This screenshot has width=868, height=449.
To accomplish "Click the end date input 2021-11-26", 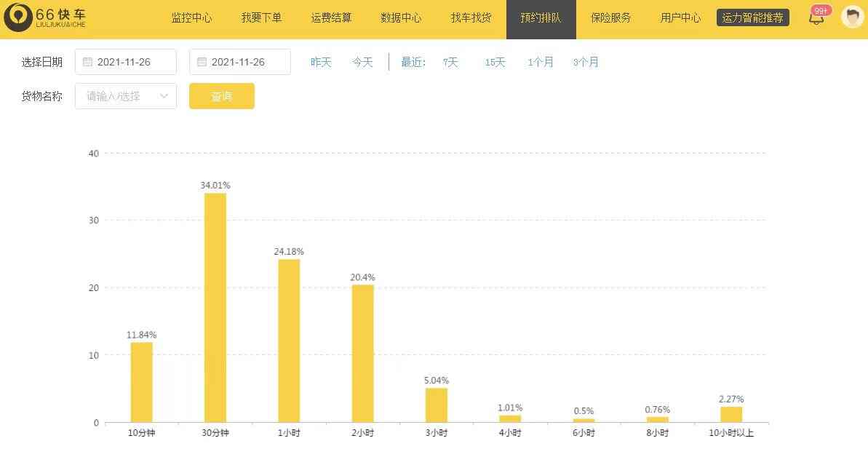I will point(247,63).
